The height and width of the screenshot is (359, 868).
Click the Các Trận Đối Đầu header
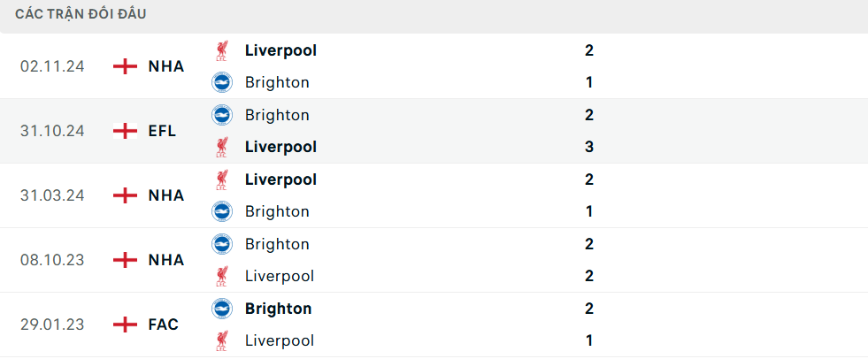tap(81, 14)
